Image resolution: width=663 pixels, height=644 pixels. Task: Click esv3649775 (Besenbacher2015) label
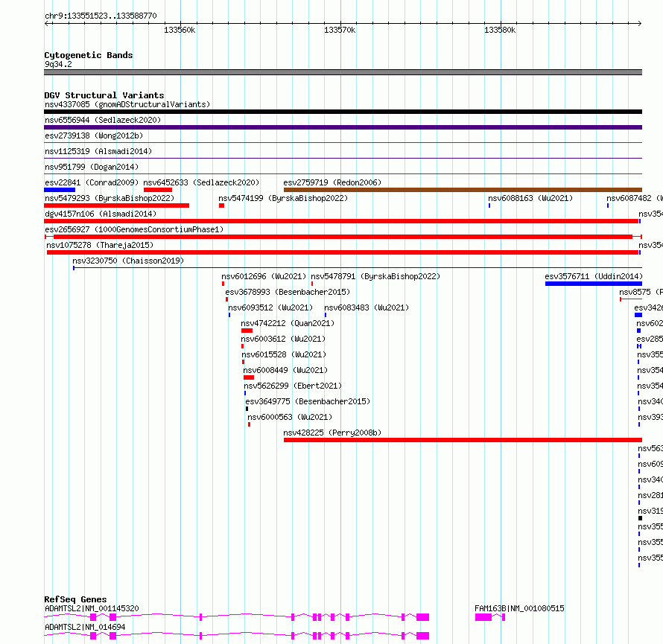click(308, 401)
